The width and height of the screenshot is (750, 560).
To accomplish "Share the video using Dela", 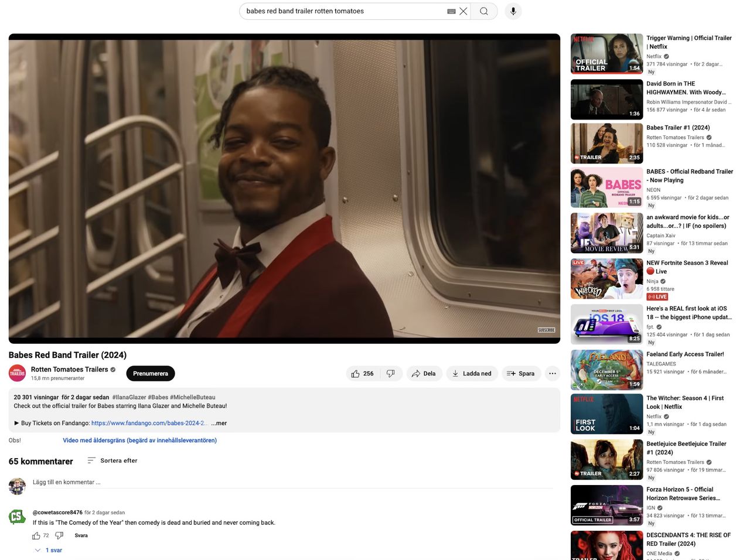I will (x=424, y=374).
